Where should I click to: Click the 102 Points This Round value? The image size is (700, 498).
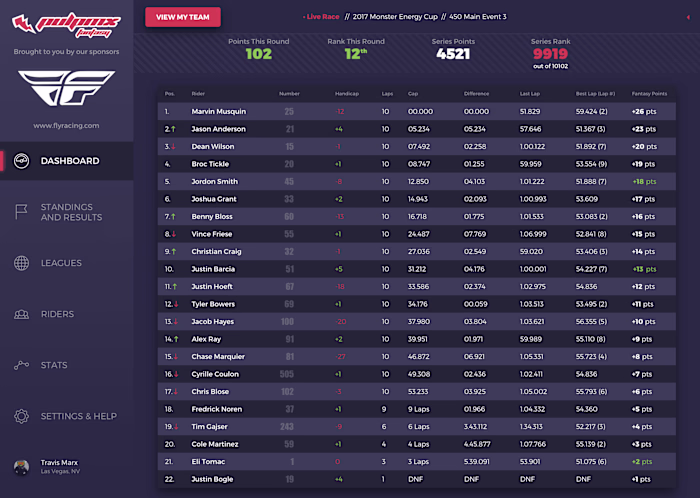pyautogui.click(x=258, y=54)
